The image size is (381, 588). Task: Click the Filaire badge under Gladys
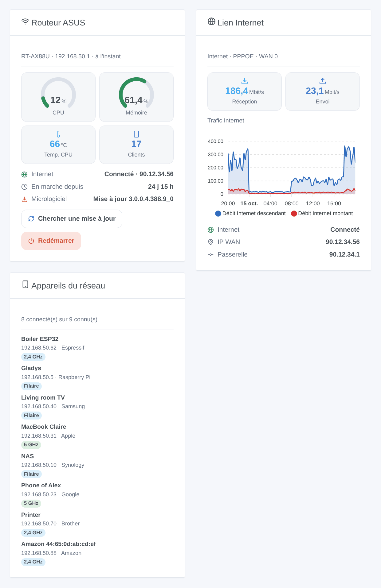[31, 386]
